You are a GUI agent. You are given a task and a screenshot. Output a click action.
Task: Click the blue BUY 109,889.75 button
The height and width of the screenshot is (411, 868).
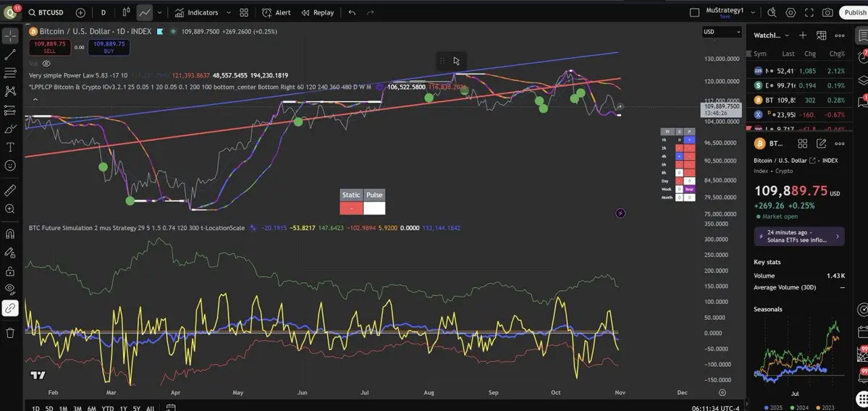[109, 47]
